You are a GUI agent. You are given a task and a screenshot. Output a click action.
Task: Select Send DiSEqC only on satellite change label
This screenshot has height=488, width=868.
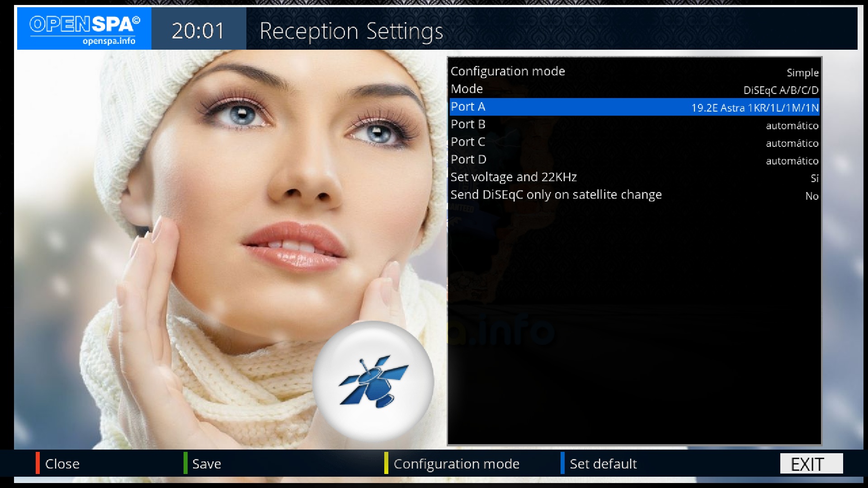click(556, 195)
